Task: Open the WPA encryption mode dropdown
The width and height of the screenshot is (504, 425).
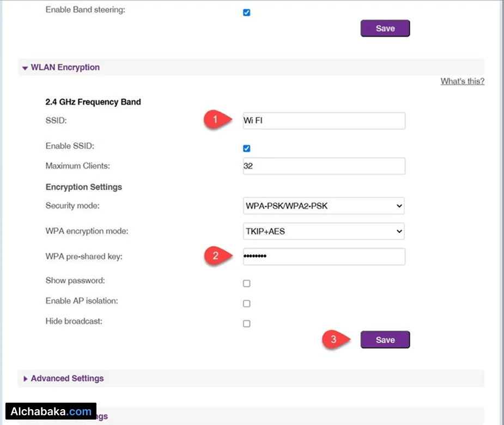Action: point(324,232)
